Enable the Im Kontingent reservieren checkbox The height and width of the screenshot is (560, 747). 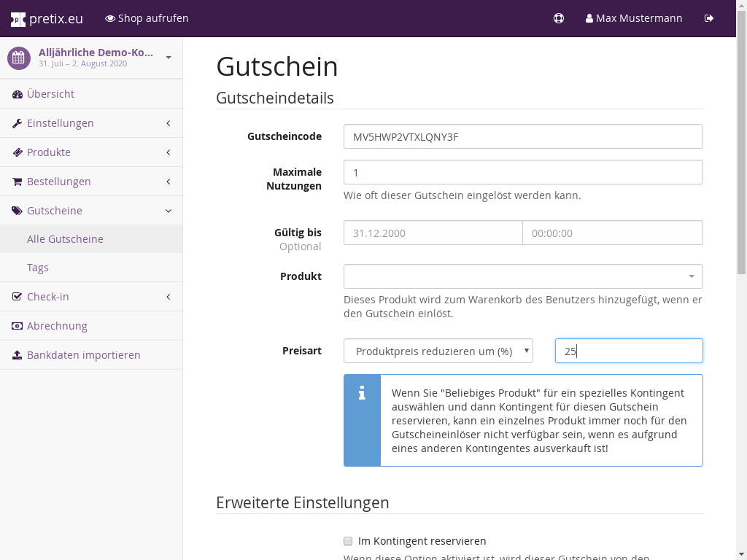point(348,541)
